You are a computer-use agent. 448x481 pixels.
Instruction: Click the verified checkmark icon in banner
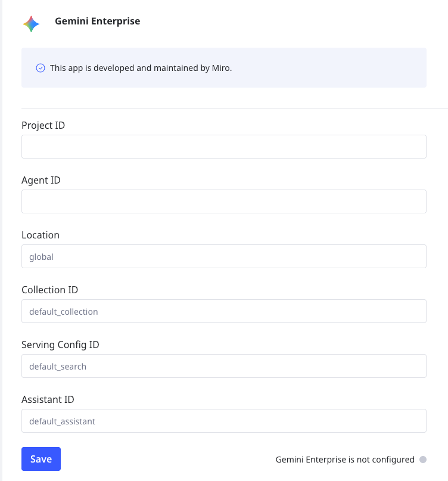tap(41, 68)
